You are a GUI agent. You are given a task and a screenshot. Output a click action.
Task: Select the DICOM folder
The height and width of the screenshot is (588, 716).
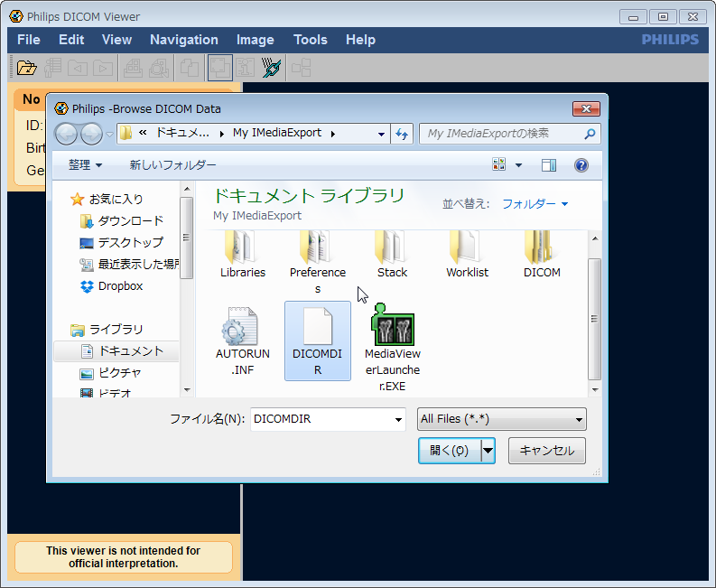(x=542, y=255)
